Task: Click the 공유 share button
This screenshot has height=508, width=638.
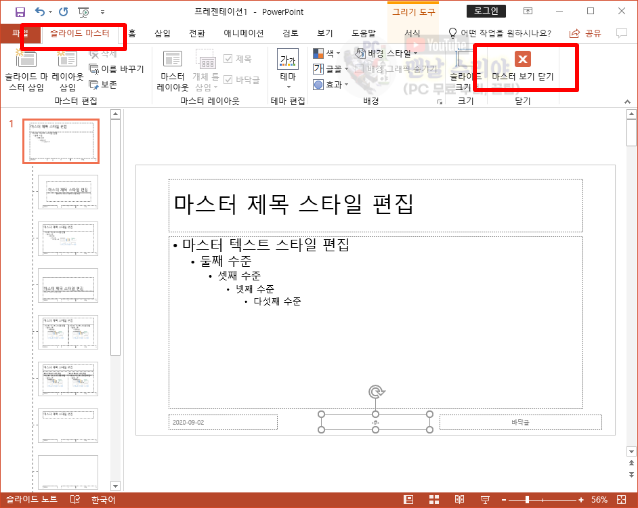Action: (585, 33)
